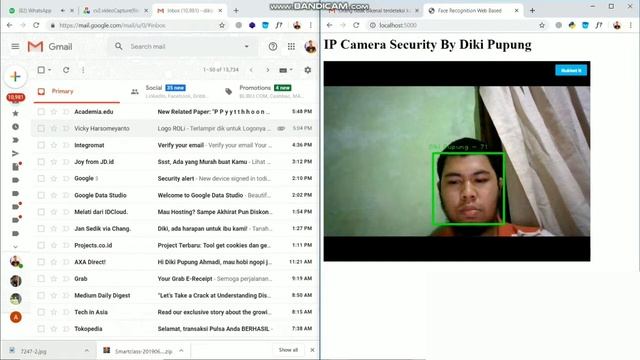Tick the select-all checkbox above inbox
Screen dimensions: 640x360
pyautogui.click(x=41, y=70)
